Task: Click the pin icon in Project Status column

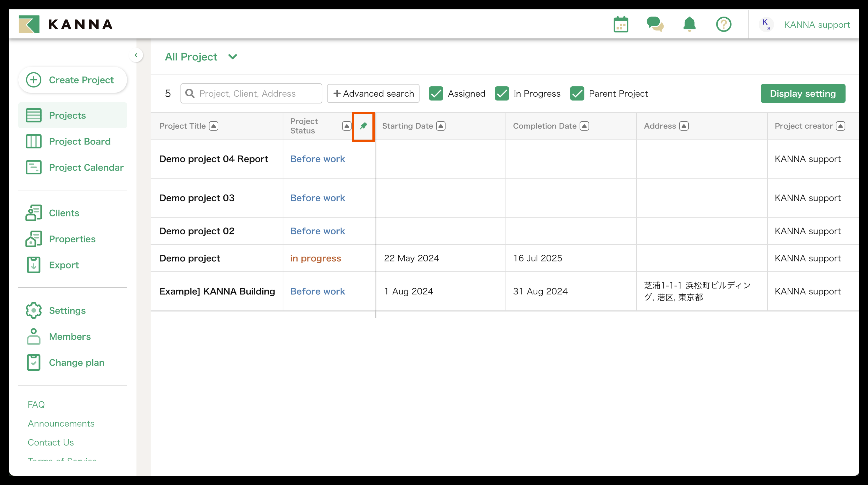Action: [363, 126]
